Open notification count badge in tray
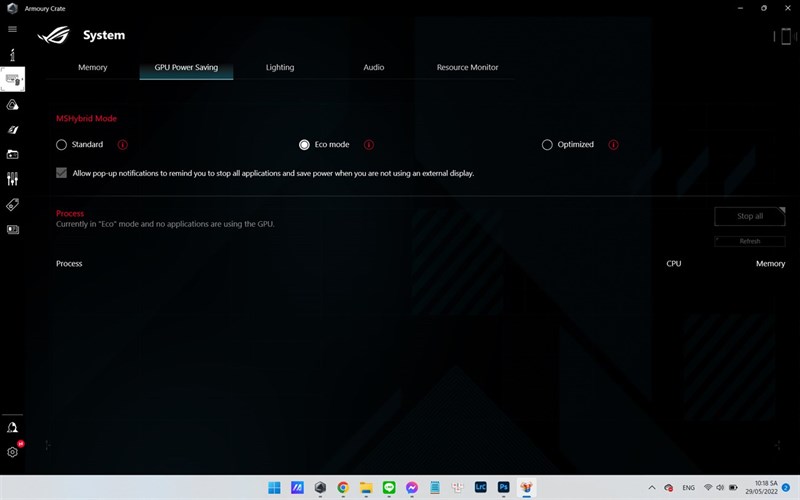Screen dimensions: 800x500 click(x=786, y=488)
